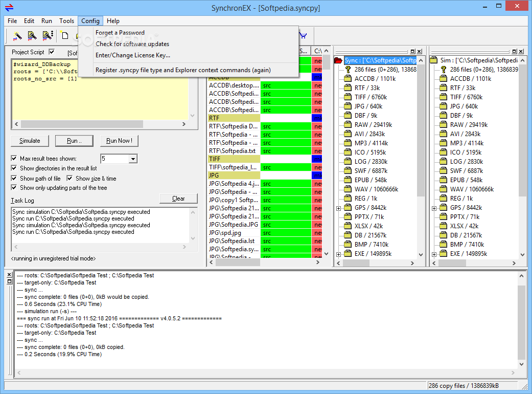Expand the GPS node in the Sync tree
The width and height of the screenshot is (532, 394).
coord(339,208)
